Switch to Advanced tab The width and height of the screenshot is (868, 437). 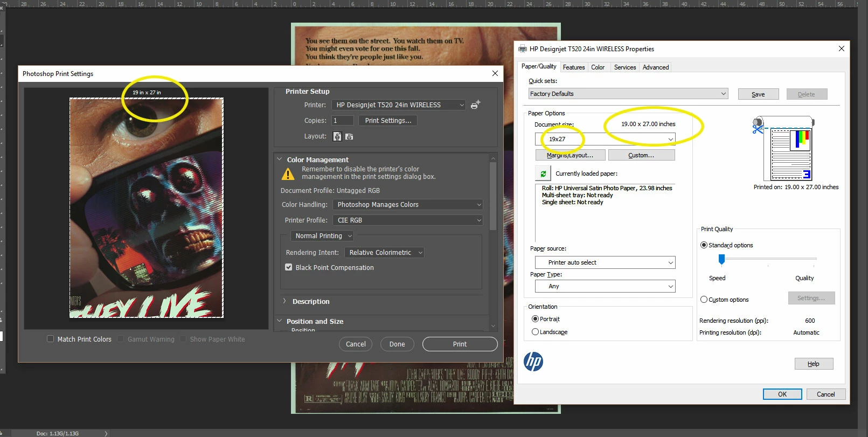[656, 67]
